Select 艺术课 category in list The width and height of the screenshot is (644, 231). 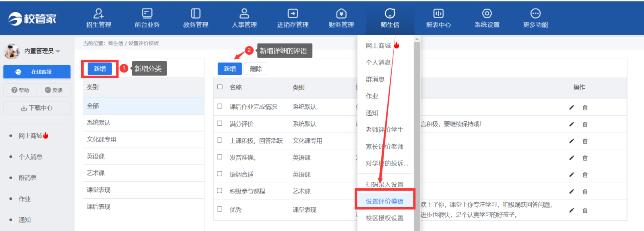click(144, 173)
